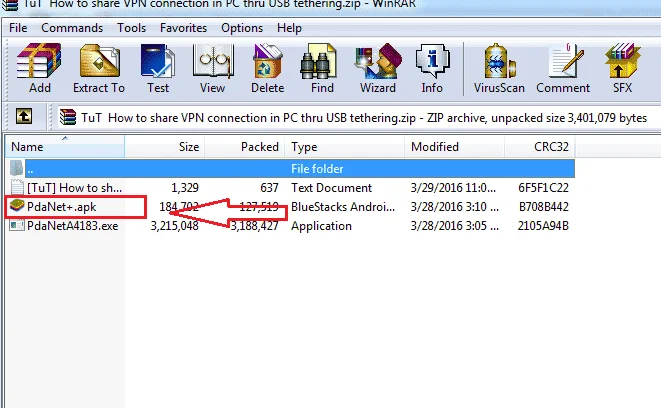Screen dimensions: 661x408
Task: Click CRC32 value '2105A94B'
Action: pyautogui.click(x=543, y=226)
